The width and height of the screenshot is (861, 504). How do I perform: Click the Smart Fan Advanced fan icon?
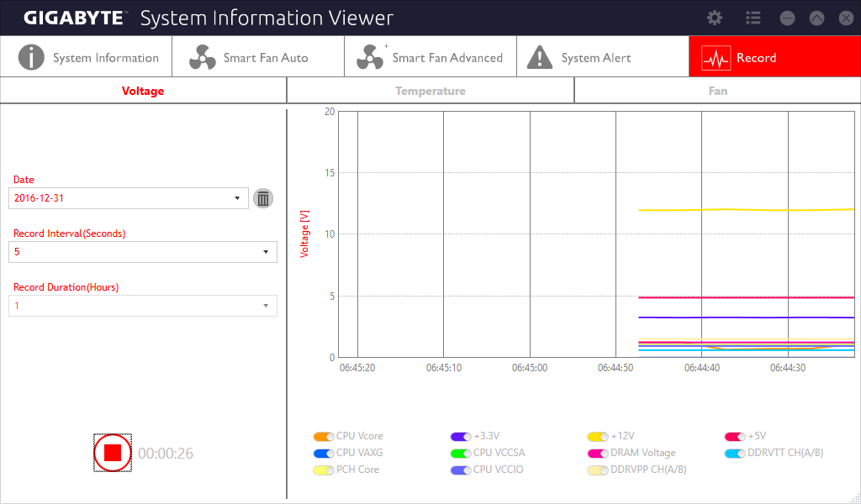click(370, 57)
